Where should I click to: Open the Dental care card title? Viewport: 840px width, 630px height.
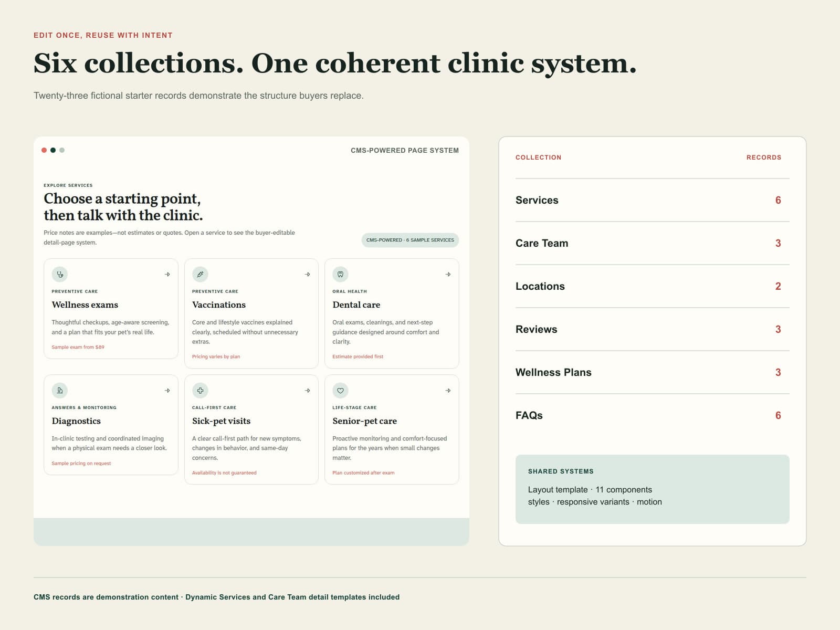[x=356, y=304]
